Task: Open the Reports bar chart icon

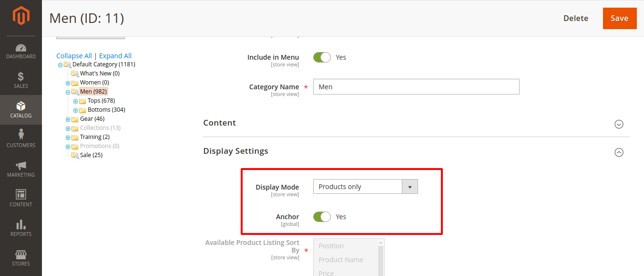Action: coord(21,224)
